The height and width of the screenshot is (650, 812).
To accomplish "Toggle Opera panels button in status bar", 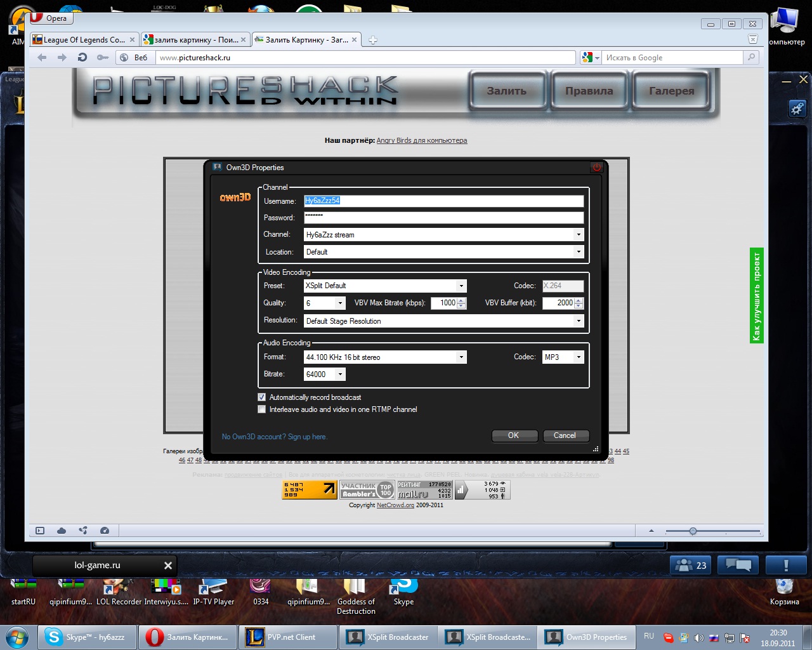I will click(40, 531).
